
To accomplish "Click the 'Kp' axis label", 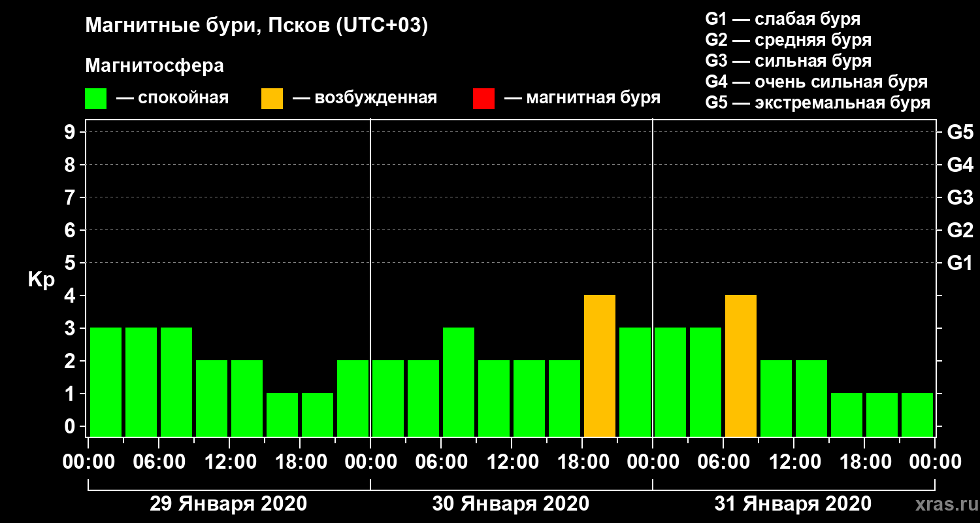I will pyautogui.click(x=42, y=280).
